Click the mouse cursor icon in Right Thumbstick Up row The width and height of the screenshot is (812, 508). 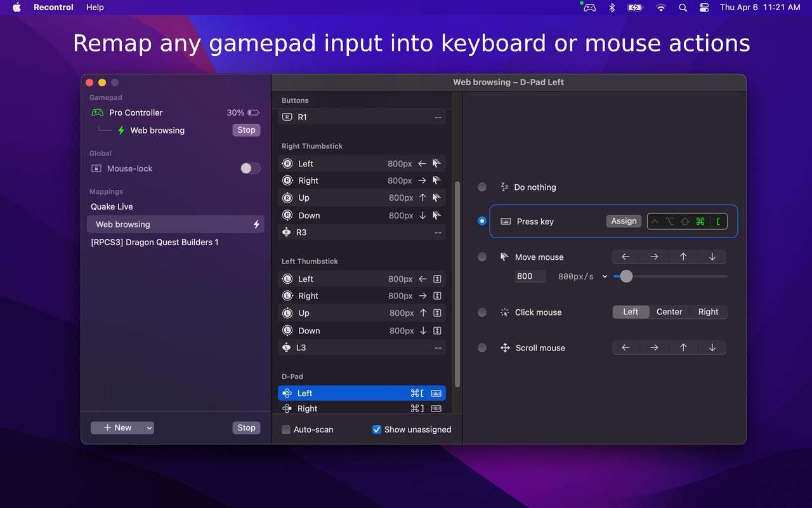[436, 197]
